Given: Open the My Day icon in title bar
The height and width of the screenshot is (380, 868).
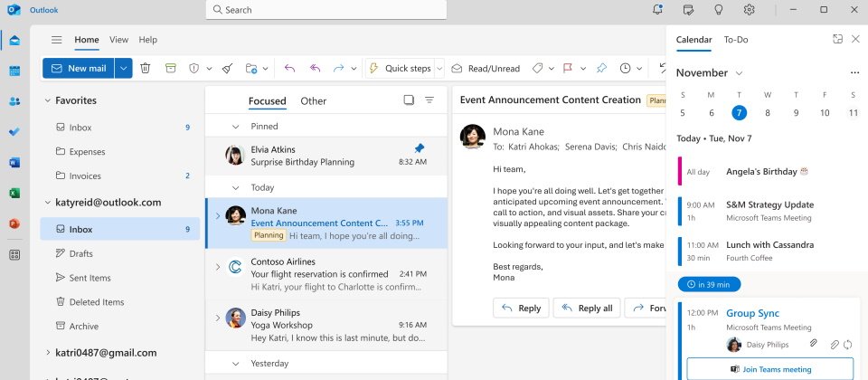Looking at the screenshot, I should tap(689, 10).
